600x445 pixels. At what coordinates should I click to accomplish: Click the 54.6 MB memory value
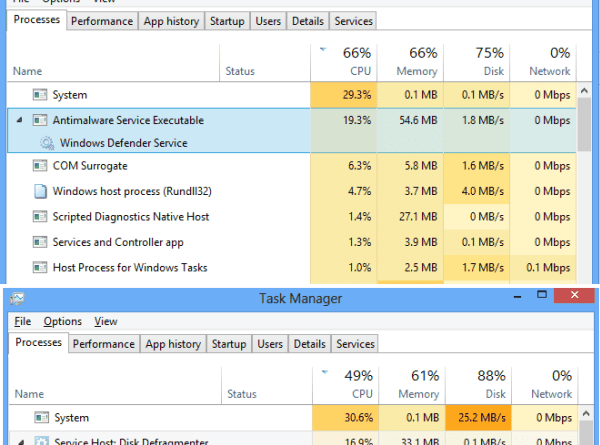click(x=418, y=120)
